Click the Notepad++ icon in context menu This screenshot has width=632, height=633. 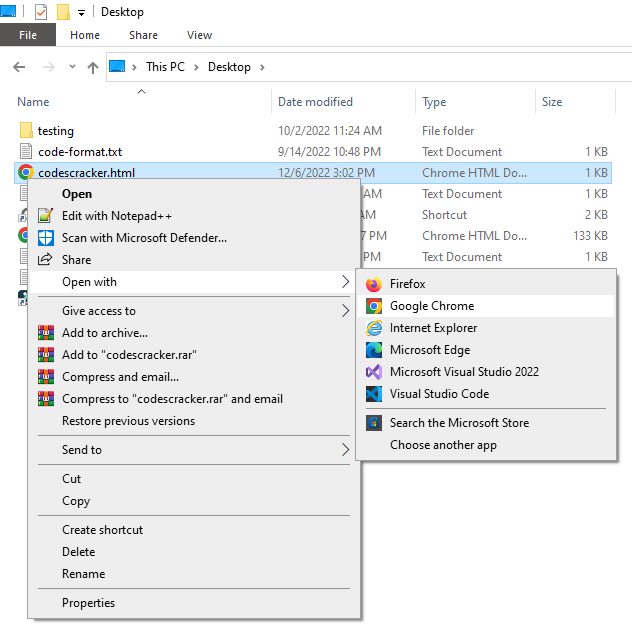[45, 216]
